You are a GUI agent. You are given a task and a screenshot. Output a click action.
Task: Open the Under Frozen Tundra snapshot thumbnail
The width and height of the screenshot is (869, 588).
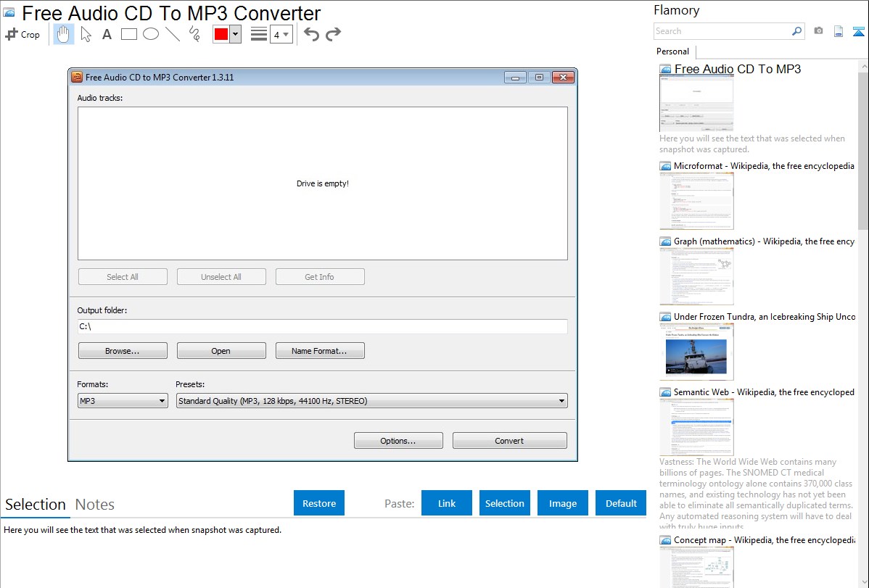point(696,352)
